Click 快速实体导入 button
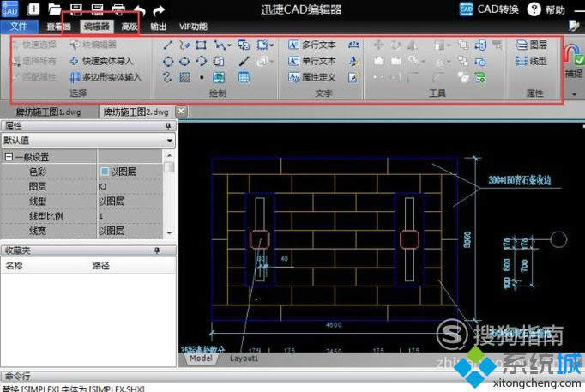This screenshot has width=585, height=392. click(x=101, y=61)
